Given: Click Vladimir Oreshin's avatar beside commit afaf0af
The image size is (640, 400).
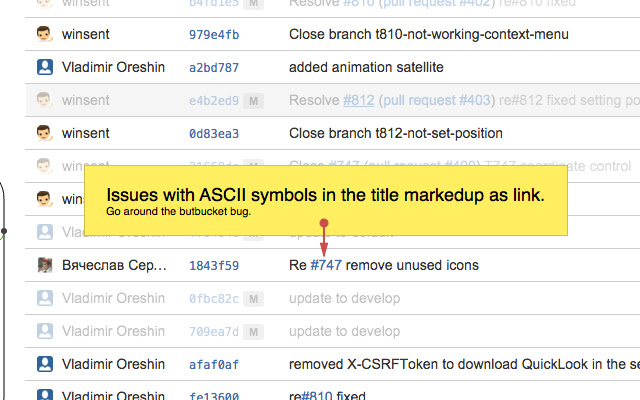Looking at the screenshot, I should click(x=44, y=364).
